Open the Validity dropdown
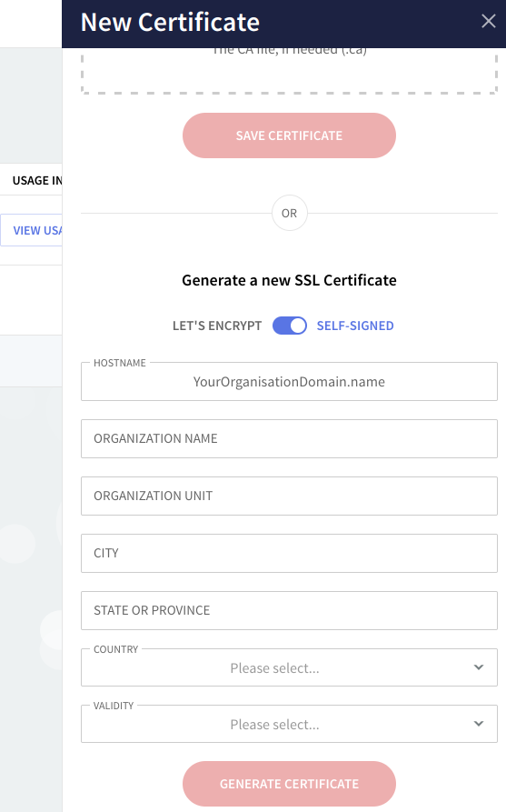 (289, 724)
